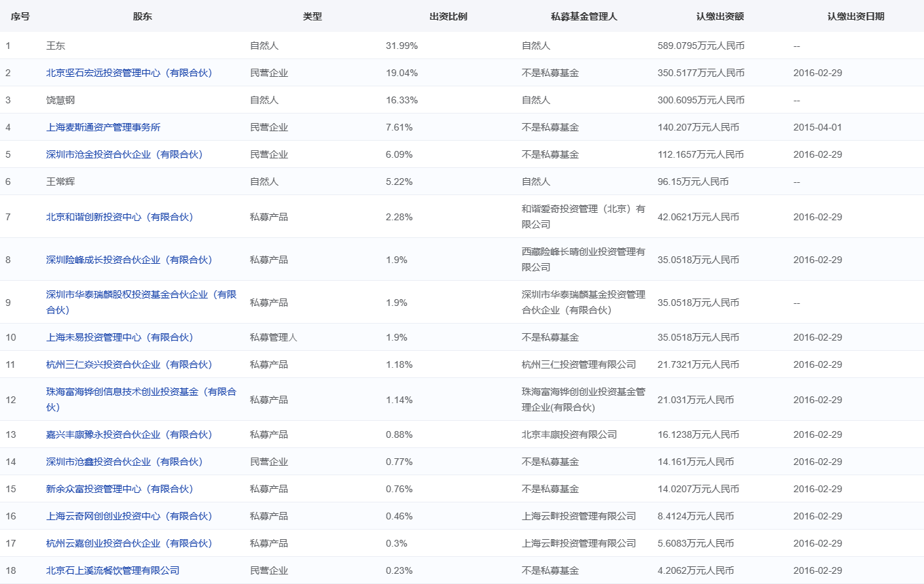Open 珠海富海铧创信息技术创业投资基金 link
This screenshot has height=584, width=924.
point(141,400)
